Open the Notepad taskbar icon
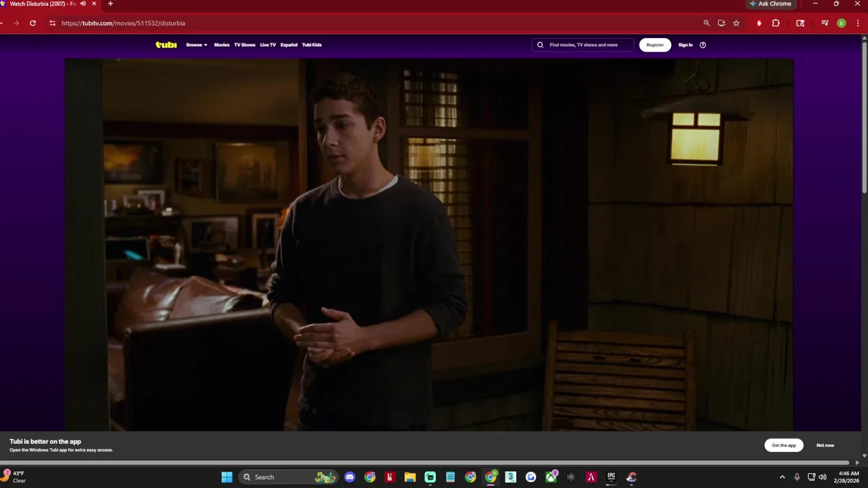868x488 pixels. click(450, 477)
